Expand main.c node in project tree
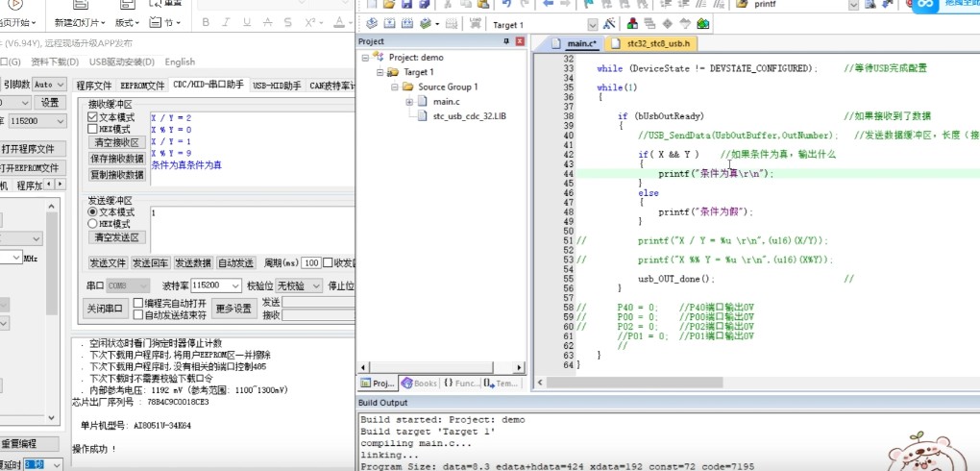This screenshot has width=980, height=471. [x=409, y=101]
